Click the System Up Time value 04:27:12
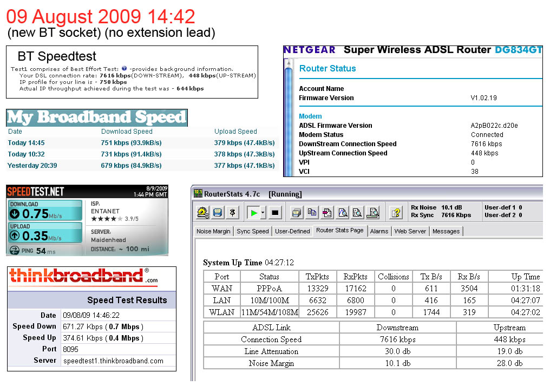 tap(279, 263)
